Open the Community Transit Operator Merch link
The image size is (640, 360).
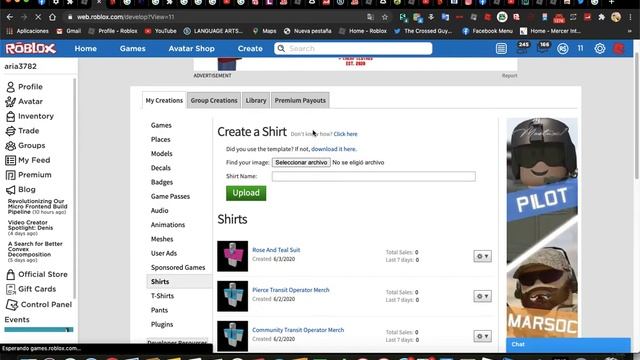[x=298, y=330]
